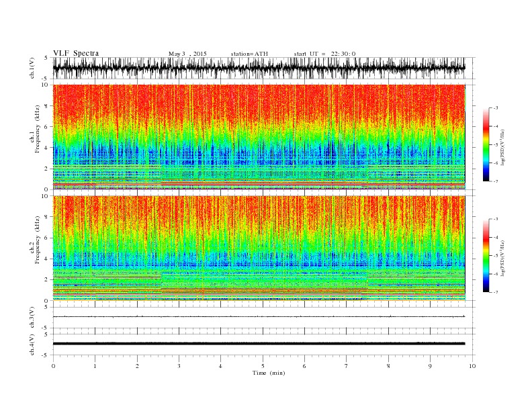The height and width of the screenshot is (411, 532).
Task: Click time axis tick label '3'
Action: [179, 366]
